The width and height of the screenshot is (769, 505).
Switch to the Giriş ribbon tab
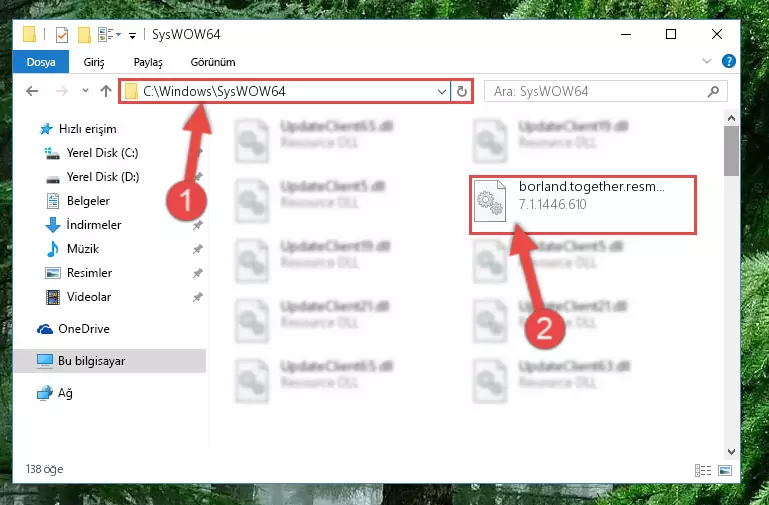pos(94,62)
